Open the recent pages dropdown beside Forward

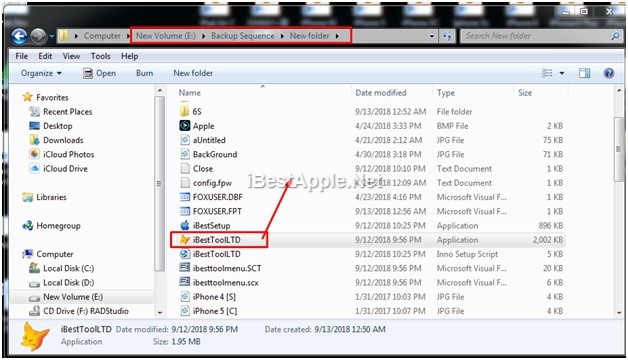[51, 36]
